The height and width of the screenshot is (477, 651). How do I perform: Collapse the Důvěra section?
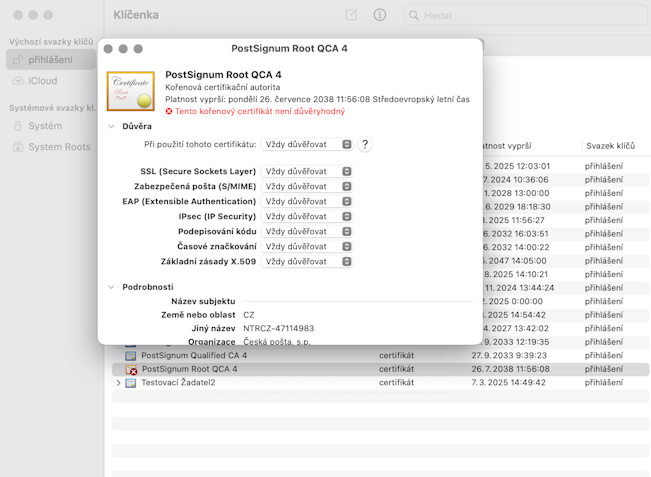coord(111,126)
